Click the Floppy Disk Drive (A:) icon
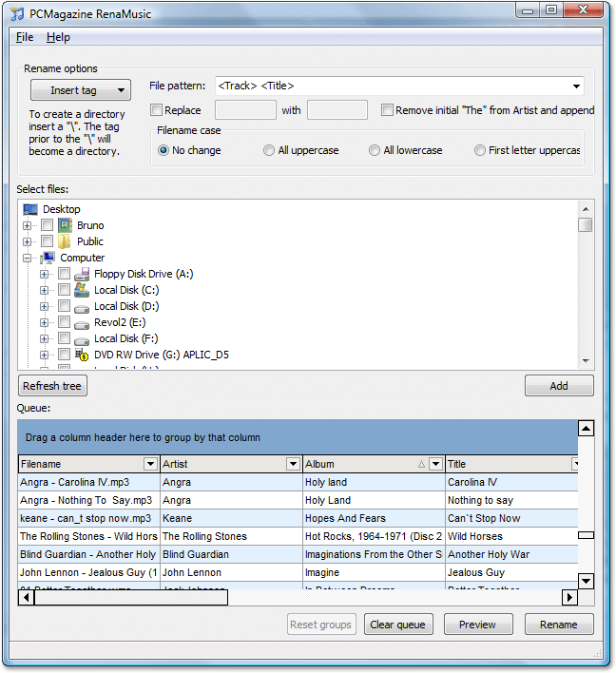The height and width of the screenshot is (673, 616). (x=82, y=274)
